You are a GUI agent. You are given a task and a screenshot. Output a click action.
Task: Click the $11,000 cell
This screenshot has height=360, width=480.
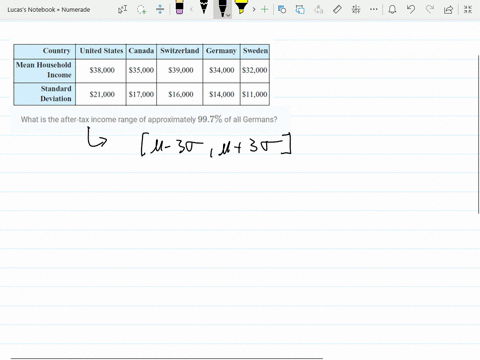(x=255, y=94)
